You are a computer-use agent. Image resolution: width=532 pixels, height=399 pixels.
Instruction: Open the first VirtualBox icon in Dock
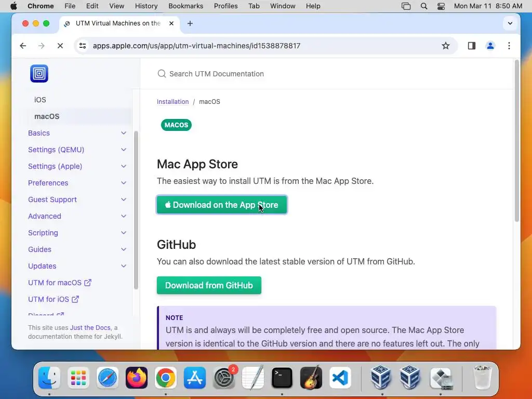(380, 378)
